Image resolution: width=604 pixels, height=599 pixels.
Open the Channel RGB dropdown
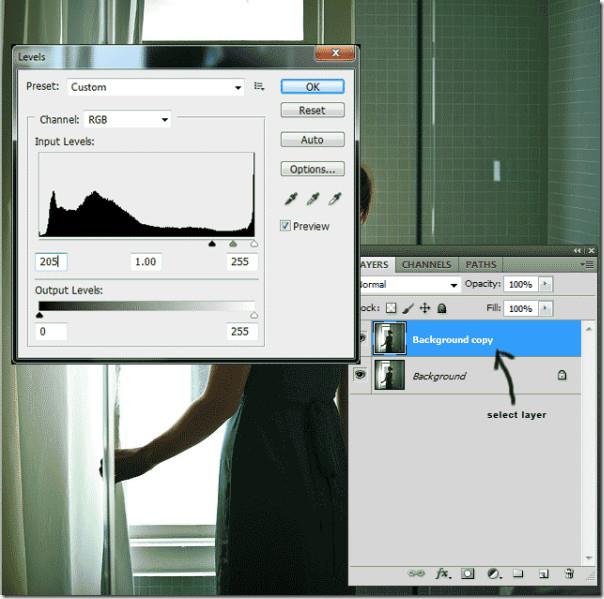127,120
